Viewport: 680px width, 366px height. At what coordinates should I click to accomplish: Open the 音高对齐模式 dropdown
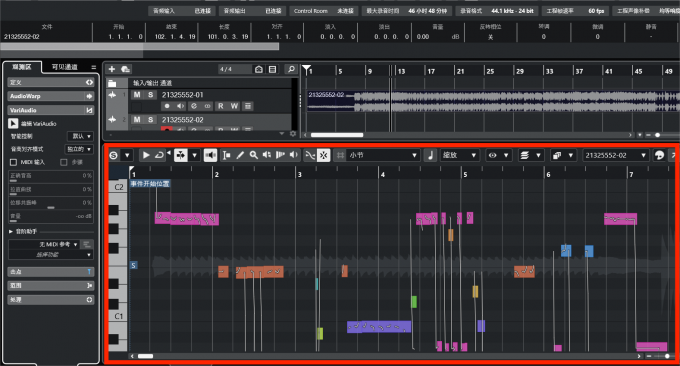79,149
